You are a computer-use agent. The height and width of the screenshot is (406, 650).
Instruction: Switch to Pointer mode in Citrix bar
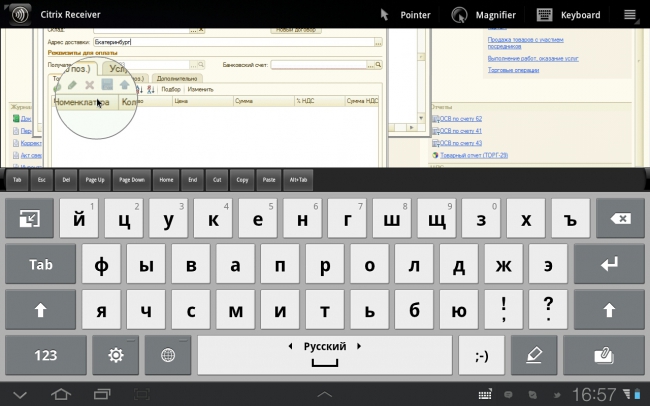(405, 15)
